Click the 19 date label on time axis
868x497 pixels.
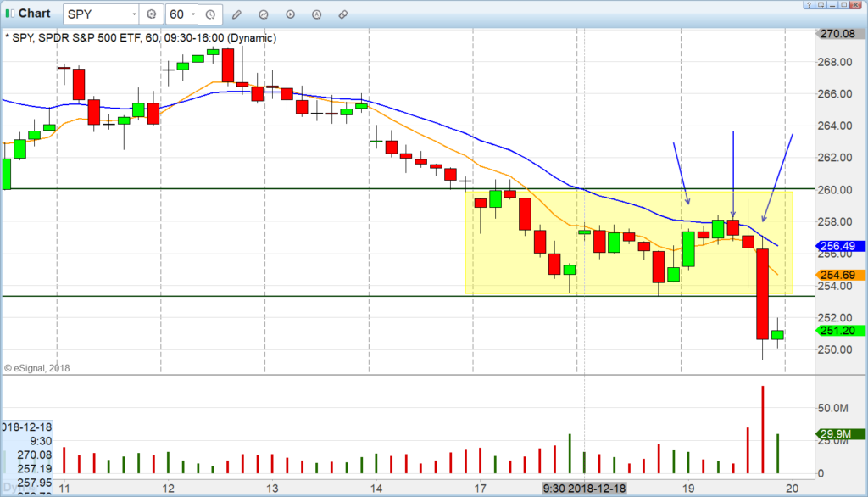(x=688, y=489)
